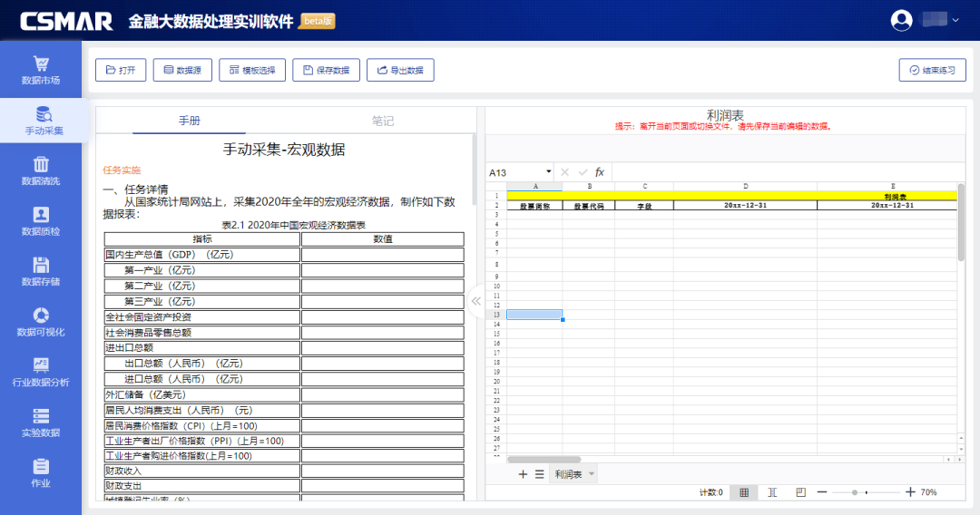
Task: Add a new sheet with plus icon
Action: (523, 474)
